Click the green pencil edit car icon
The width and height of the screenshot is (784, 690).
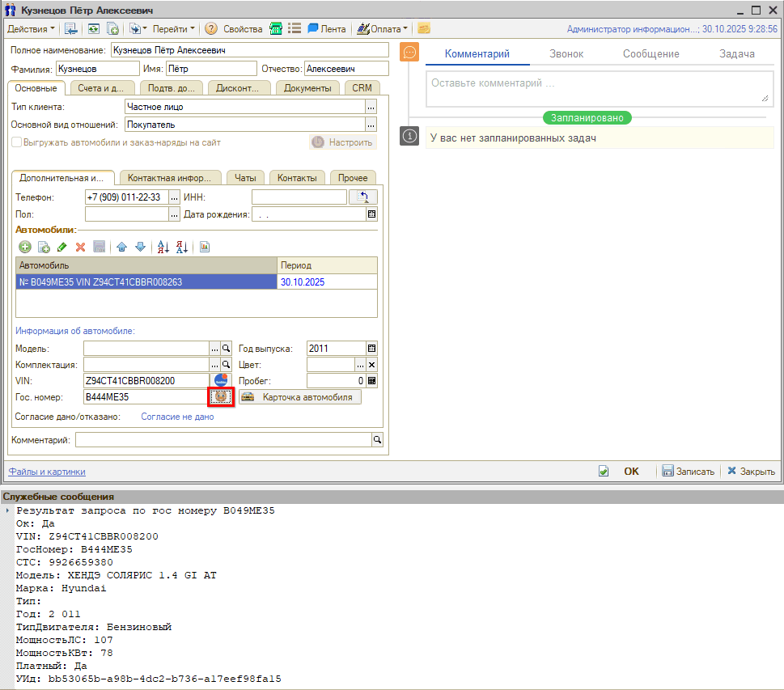(62, 247)
